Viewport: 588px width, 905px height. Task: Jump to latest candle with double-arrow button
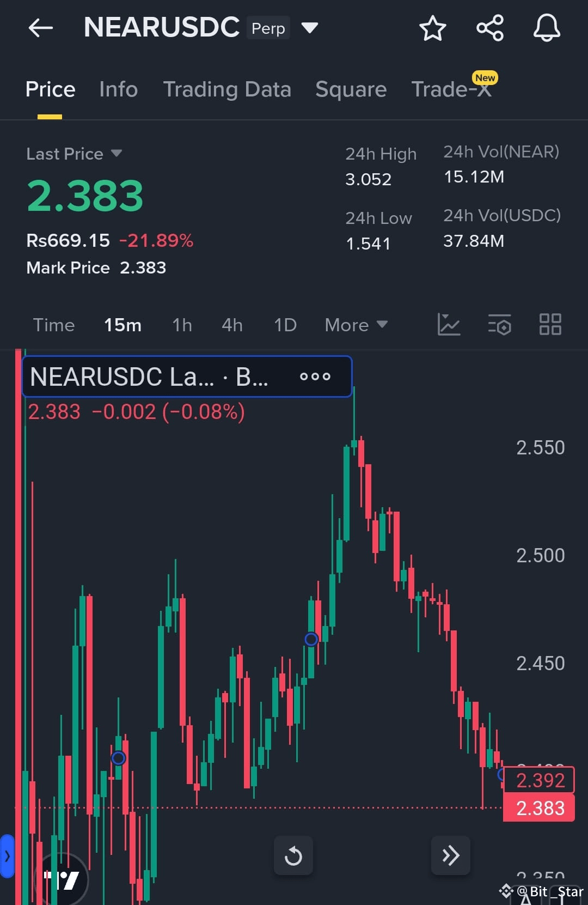[450, 855]
